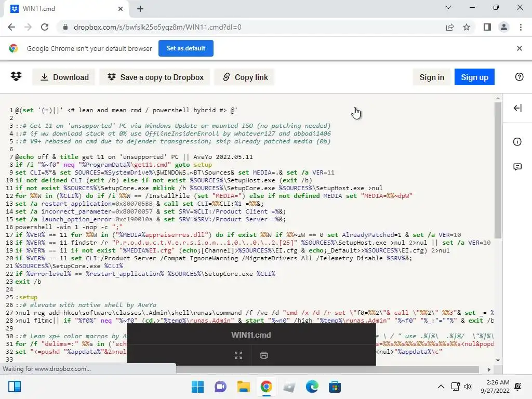Click the browser forward arrow
Screen dimensions: 532x399
coord(28,27)
